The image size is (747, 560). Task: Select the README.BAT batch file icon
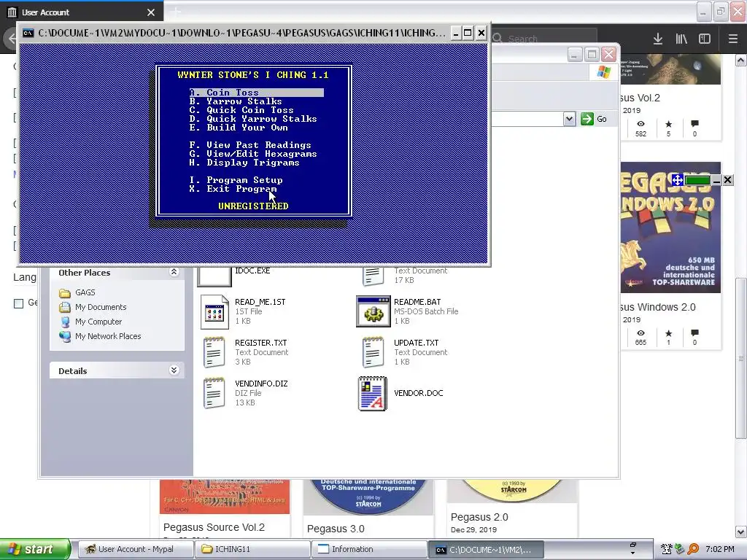(x=373, y=311)
